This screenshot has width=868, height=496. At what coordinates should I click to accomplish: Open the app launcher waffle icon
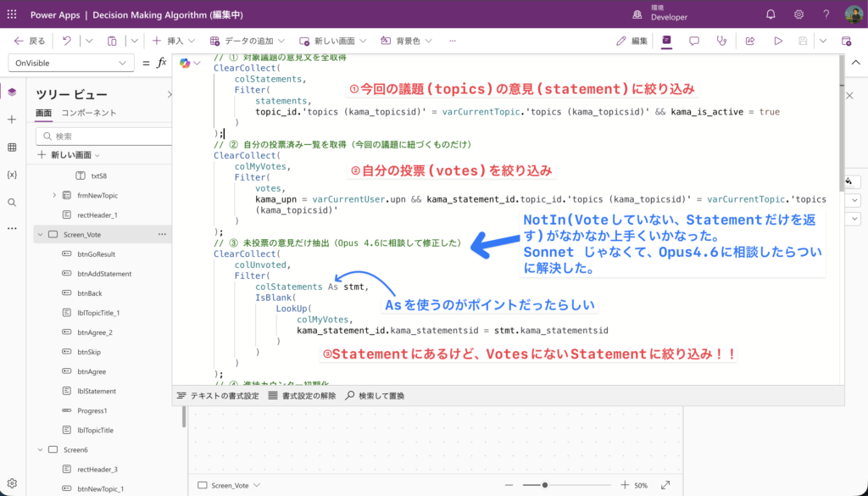coord(12,14)
